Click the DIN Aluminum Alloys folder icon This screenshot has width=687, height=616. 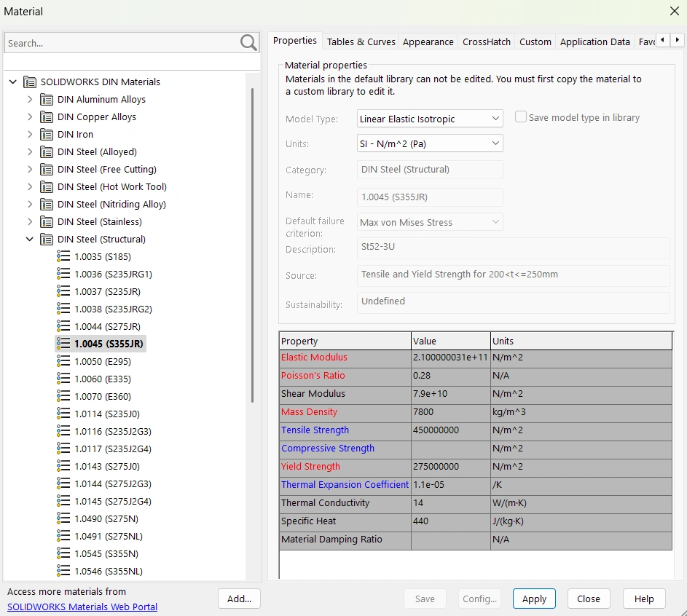(x=47, y=99)
